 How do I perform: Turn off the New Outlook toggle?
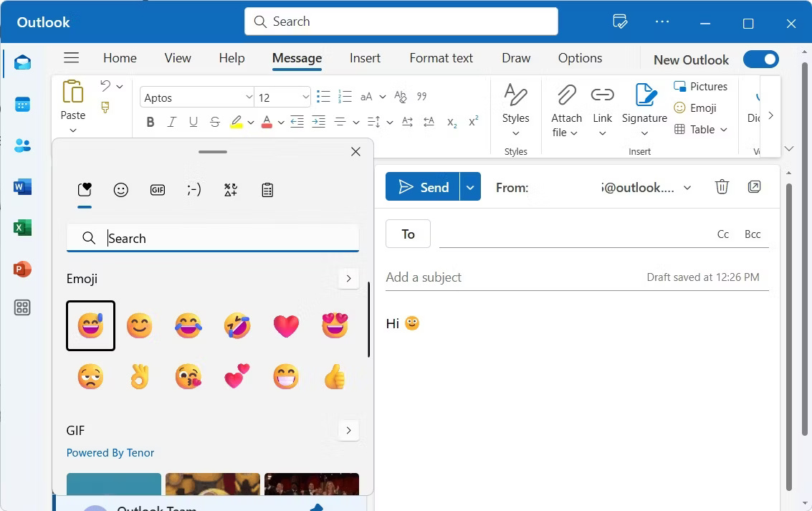[760, 59]
